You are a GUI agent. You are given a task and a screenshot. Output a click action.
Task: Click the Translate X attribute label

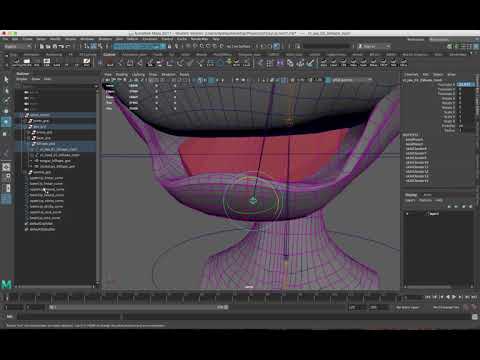click(x=446, y=85)
